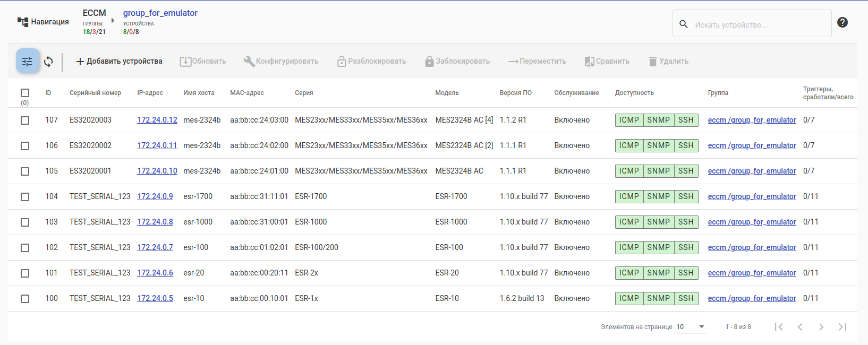
Task: Open the help question mark icon
Action: point(843,22)
